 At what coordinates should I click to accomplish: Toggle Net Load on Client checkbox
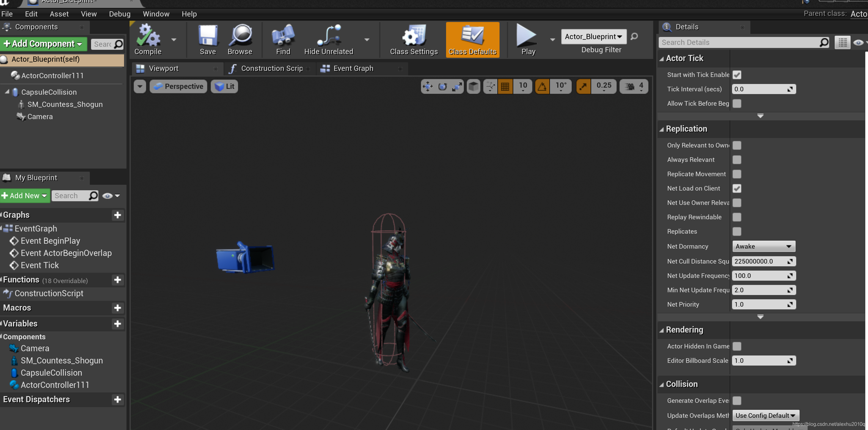click(737, 188)
